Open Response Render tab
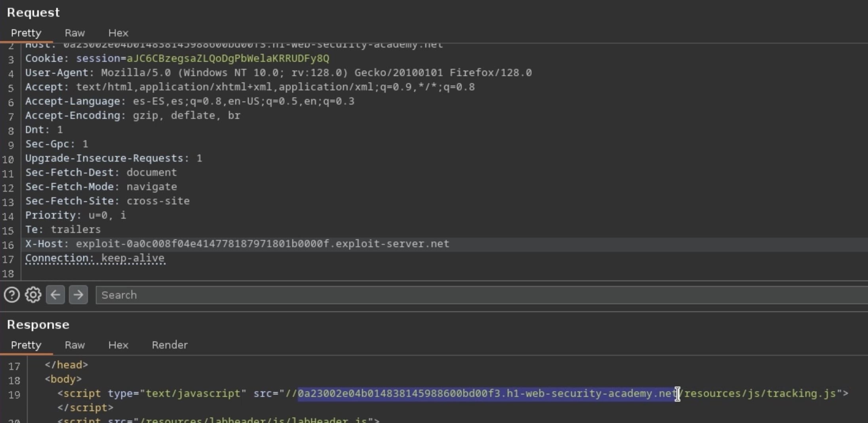Screen dimensions: 868x423 169,345
